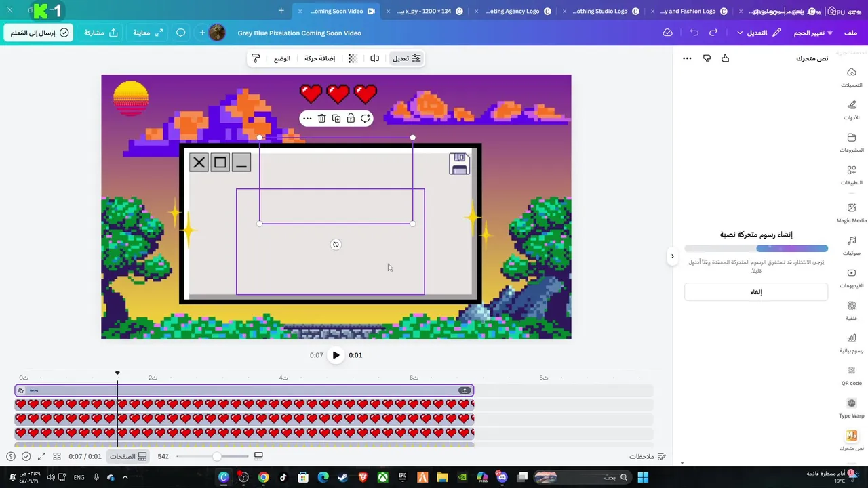The image size is (868, 488).
Task: Undo the last action
Action: (694, 33)
